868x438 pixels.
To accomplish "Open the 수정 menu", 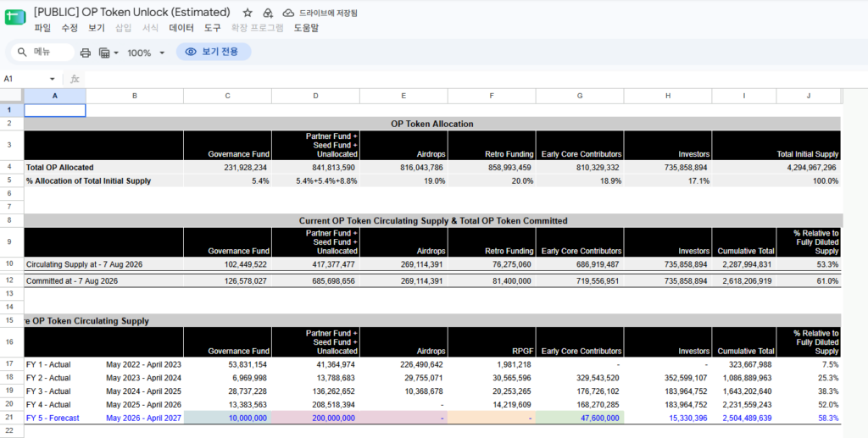I will 70,28.
